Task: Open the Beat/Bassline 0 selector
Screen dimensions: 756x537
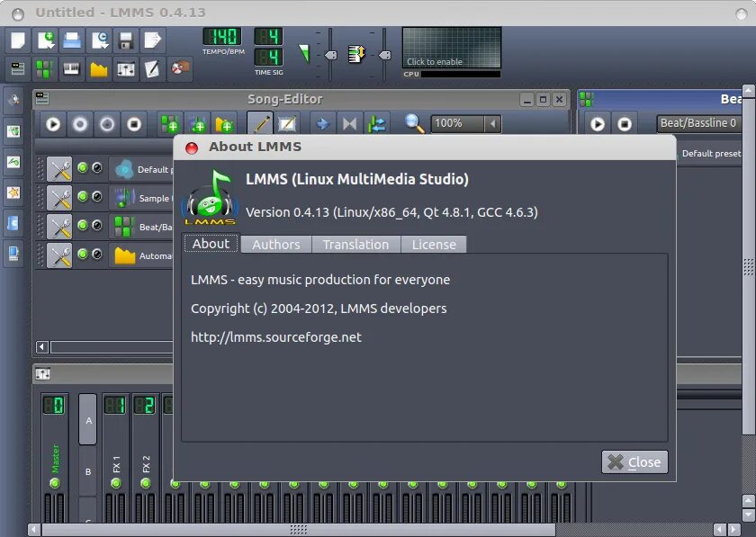Action: point(699,123)
